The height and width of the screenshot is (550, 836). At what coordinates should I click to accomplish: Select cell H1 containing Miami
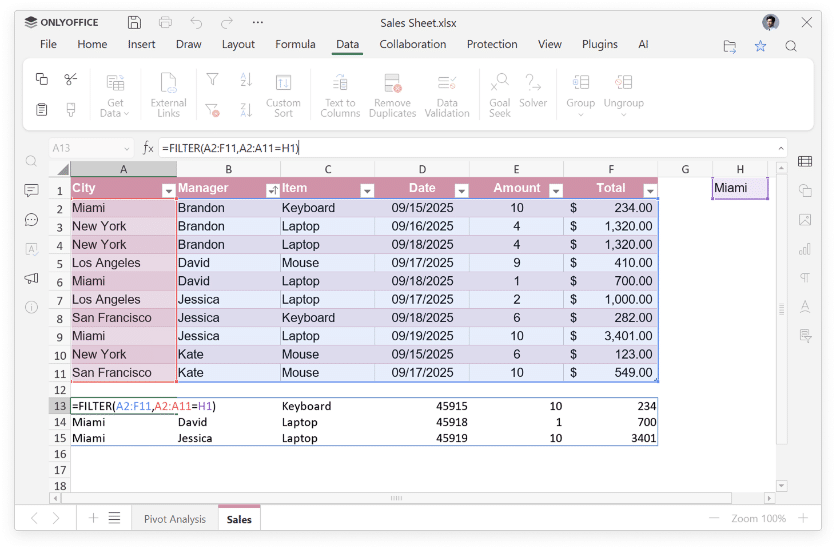(x=740, y=188)
